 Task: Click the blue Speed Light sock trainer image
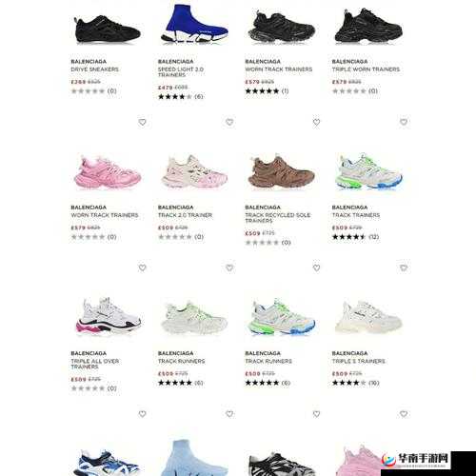coord(194,24)
